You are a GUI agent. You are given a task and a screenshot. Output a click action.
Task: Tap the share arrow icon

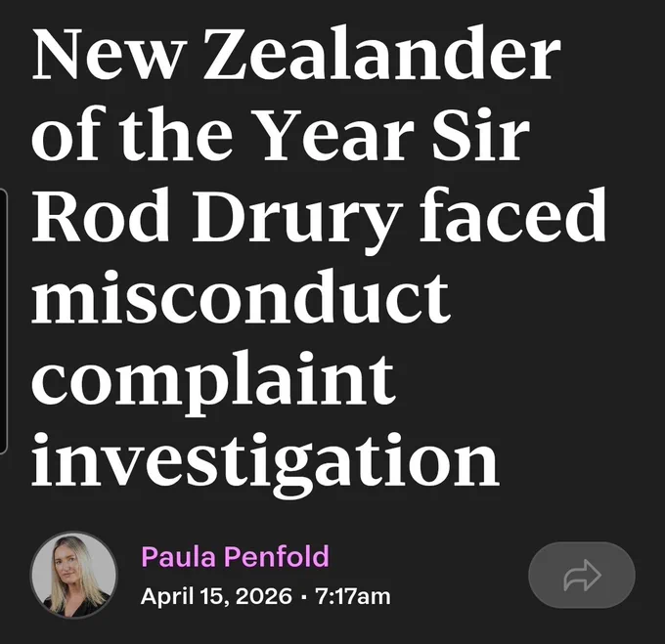(582, 576)
